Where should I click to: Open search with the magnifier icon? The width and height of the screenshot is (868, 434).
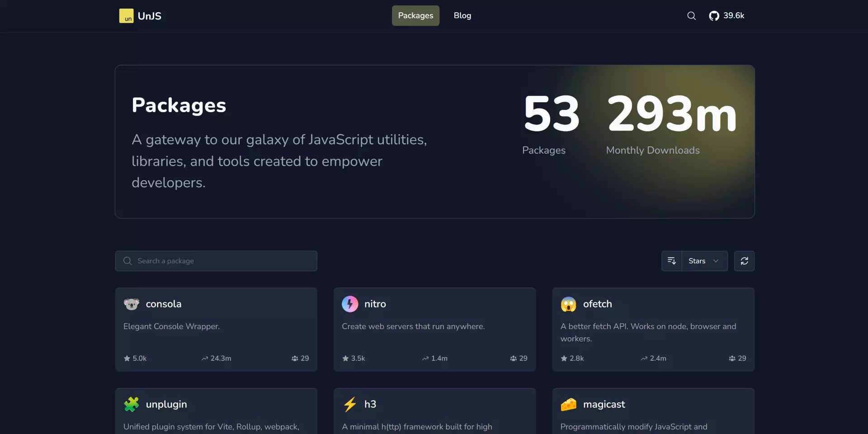[x=691, y=16]
